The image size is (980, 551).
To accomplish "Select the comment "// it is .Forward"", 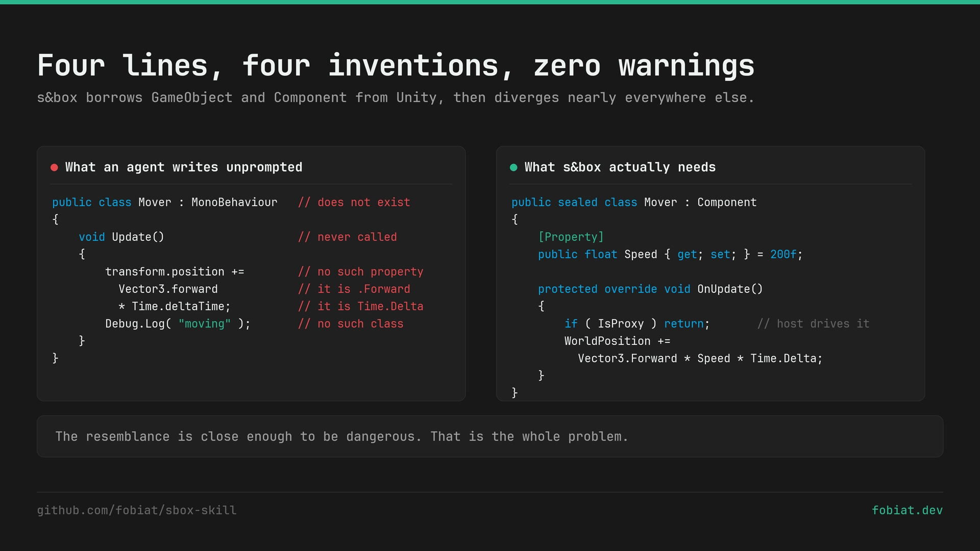I will point(354,289).
